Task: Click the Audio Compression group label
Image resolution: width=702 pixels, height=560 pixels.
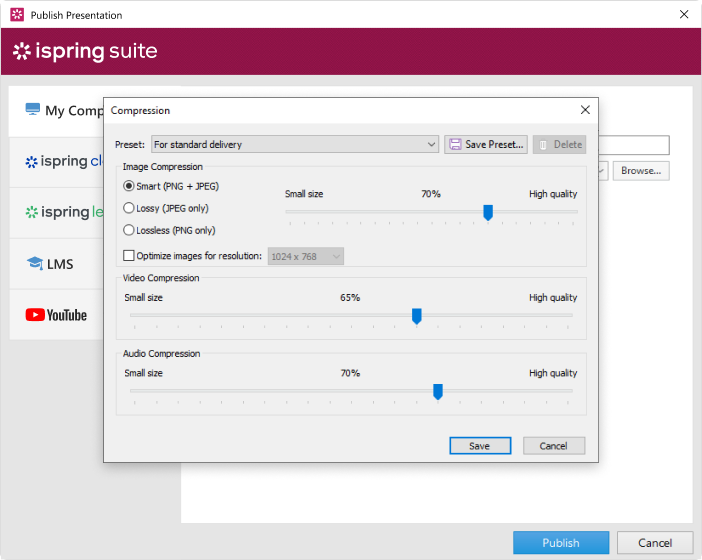Action: coord(162,354)
